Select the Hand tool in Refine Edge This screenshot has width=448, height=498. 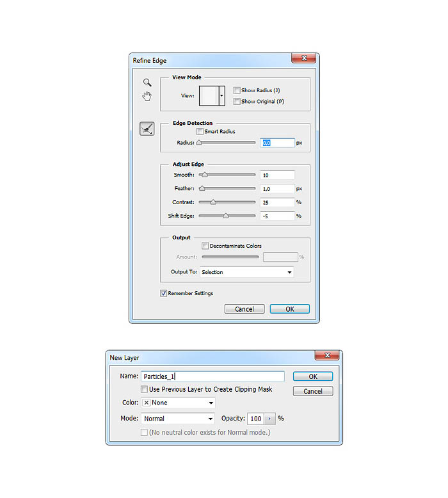click(147, 96)
